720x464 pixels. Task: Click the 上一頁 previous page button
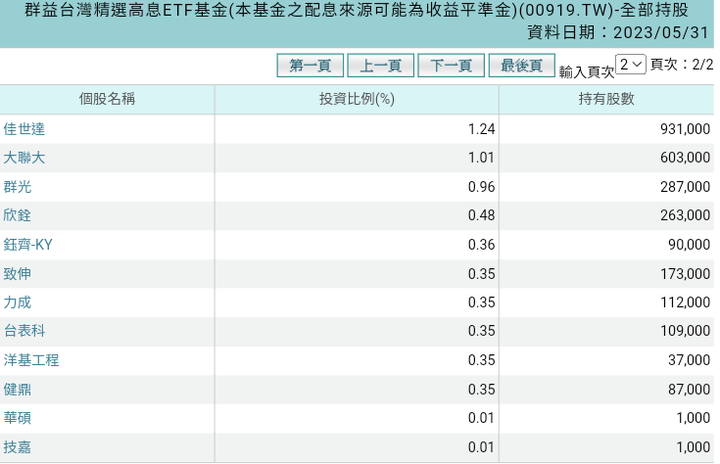(381, 66)
